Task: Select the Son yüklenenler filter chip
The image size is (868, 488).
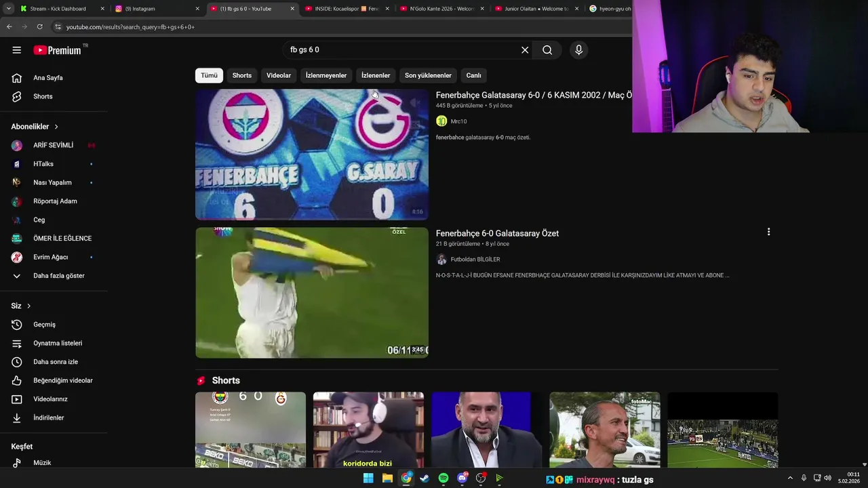Action: coord(428,75)
